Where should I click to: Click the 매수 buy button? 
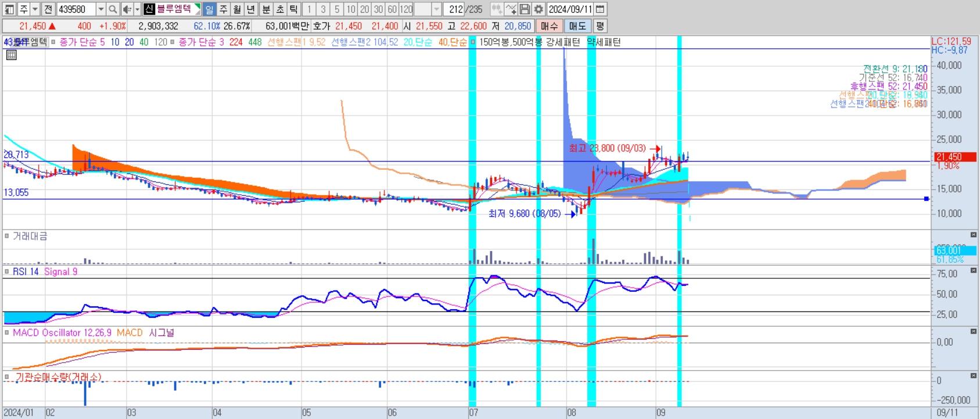(549, 26)
